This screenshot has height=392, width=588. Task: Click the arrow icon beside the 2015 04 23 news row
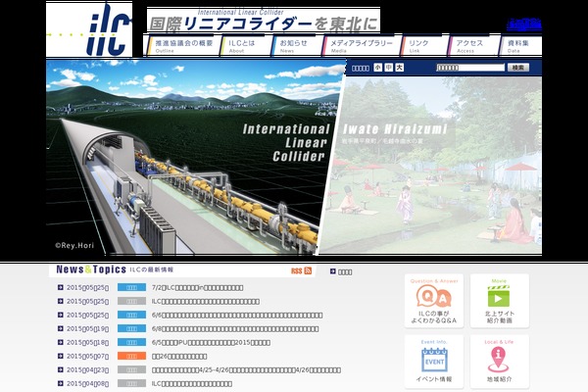61,369
